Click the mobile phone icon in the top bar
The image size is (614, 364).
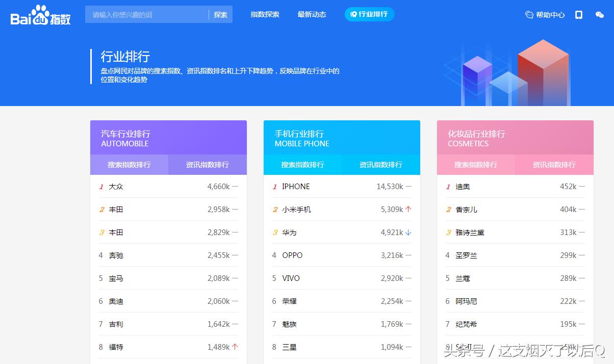pos(578,15)
